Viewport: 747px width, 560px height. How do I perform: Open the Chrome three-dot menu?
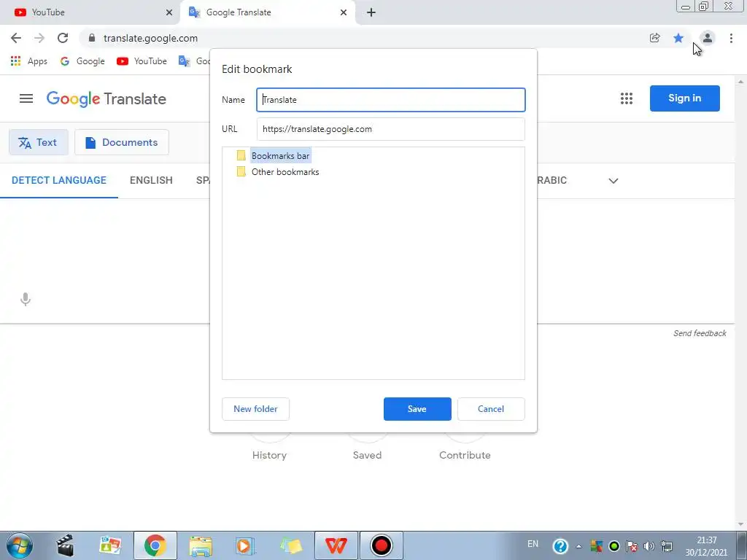coord(731,38)
